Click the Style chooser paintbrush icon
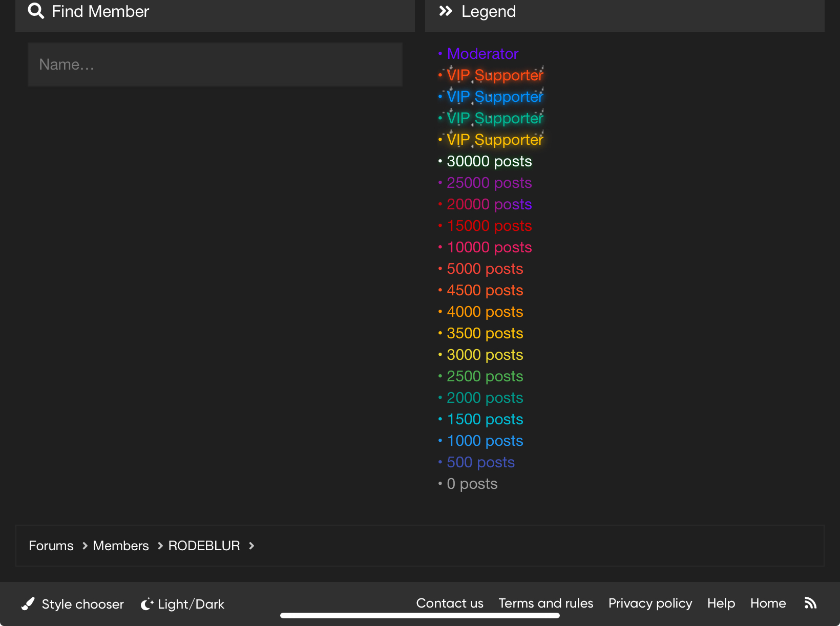Screen dimensions: 840x626 tap(28, 604)
